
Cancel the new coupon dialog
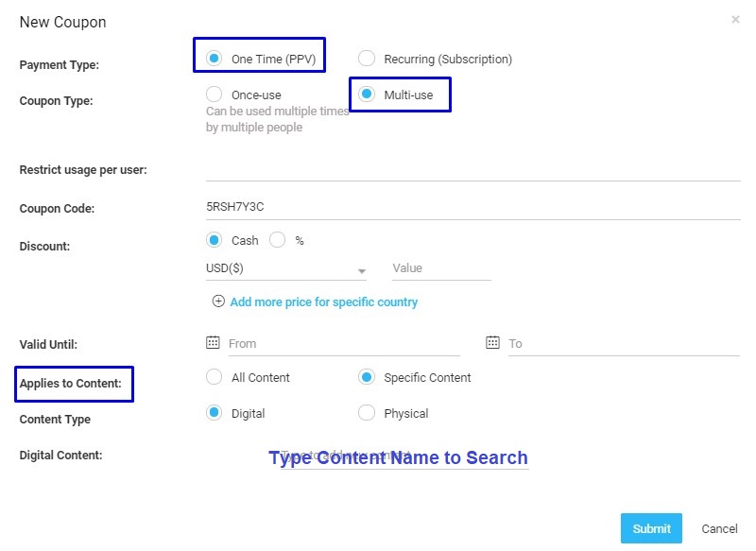click(719, 529)
